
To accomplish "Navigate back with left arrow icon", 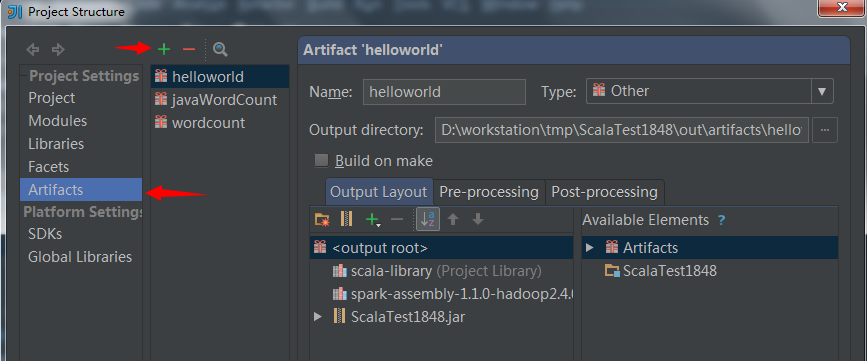I will tap(33, 50).
